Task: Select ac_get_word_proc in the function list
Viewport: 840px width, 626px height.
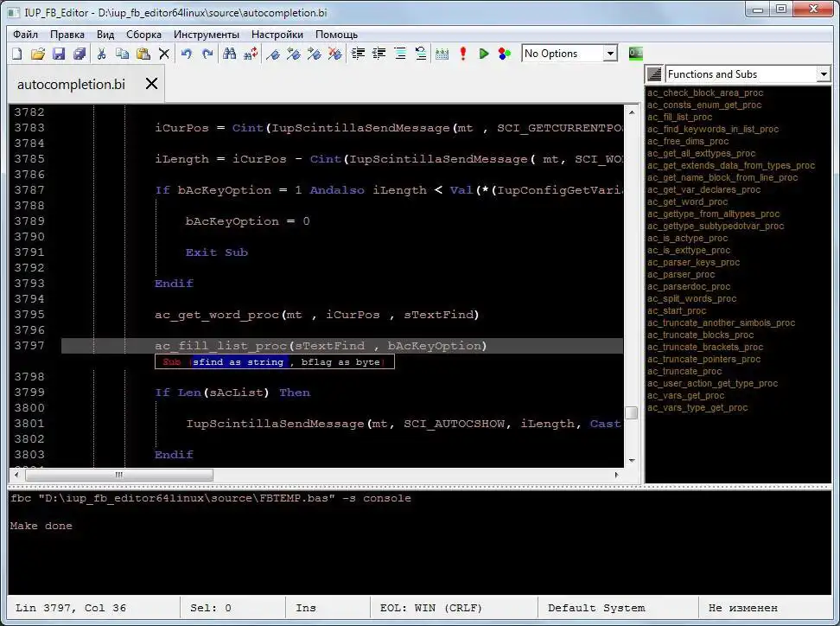Action: click(688, 201)
